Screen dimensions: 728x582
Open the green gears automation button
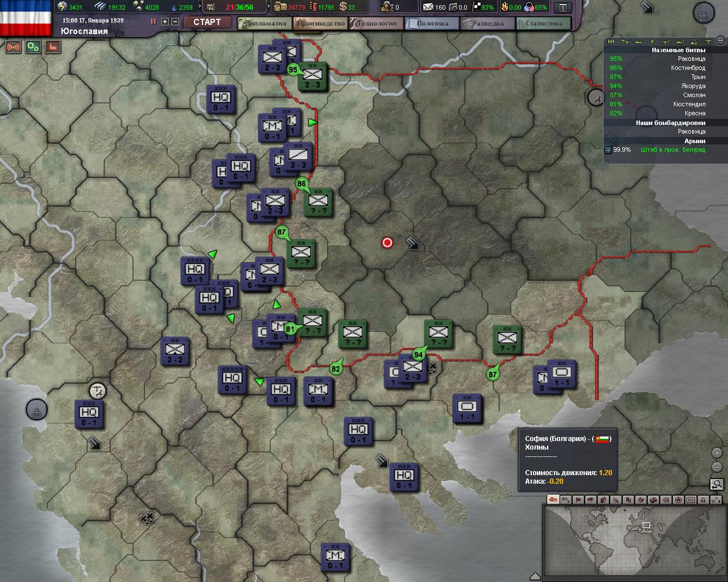pyautogui.click(x=34, y=47)
